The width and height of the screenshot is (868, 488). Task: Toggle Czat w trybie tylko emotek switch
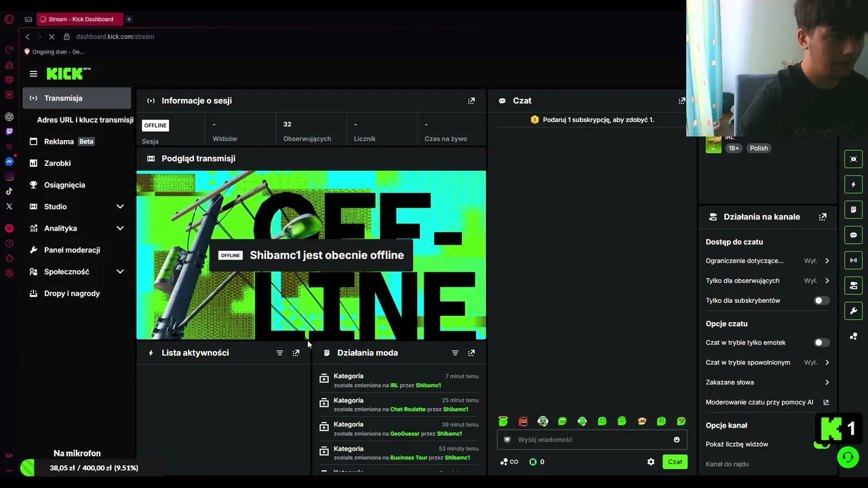coord(821,343)
